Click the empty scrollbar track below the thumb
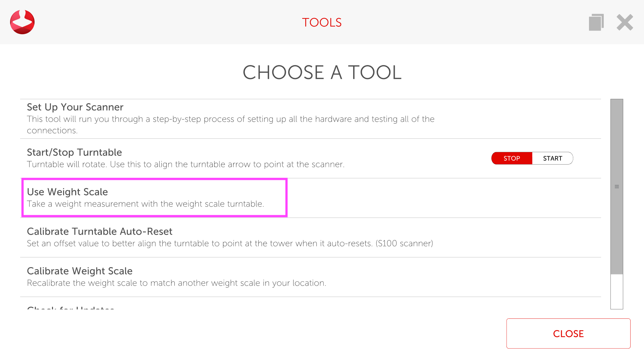 pyautogui.click(x=616, y=292)
